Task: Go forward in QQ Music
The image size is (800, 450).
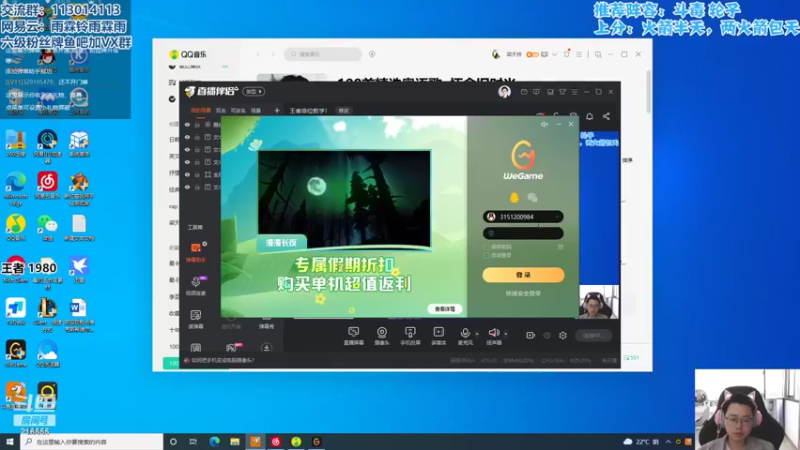Action: (x=273, y=54)
